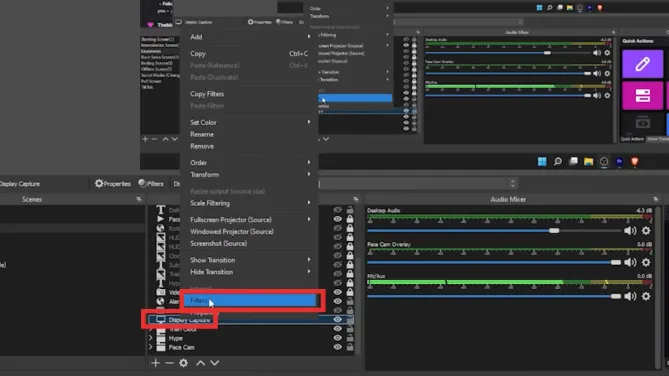Open Windows Start from taskbar
Screen dimensions: 669x376
542,161
